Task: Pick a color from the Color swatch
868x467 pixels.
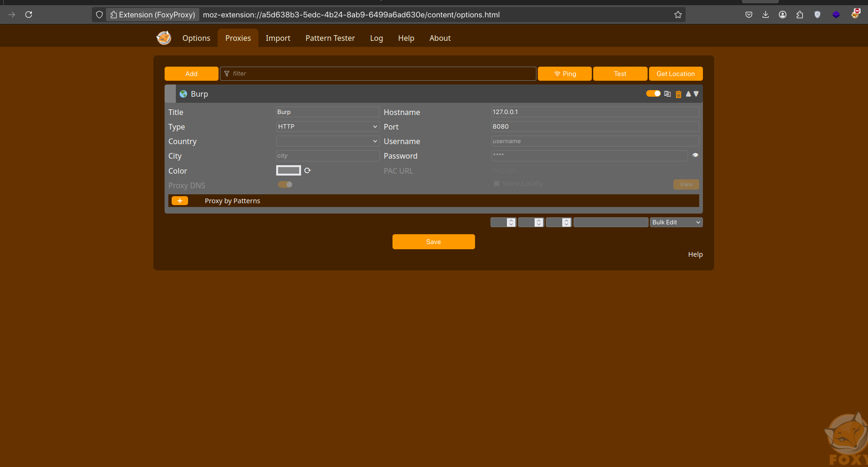Action: [x=288, y=170]
